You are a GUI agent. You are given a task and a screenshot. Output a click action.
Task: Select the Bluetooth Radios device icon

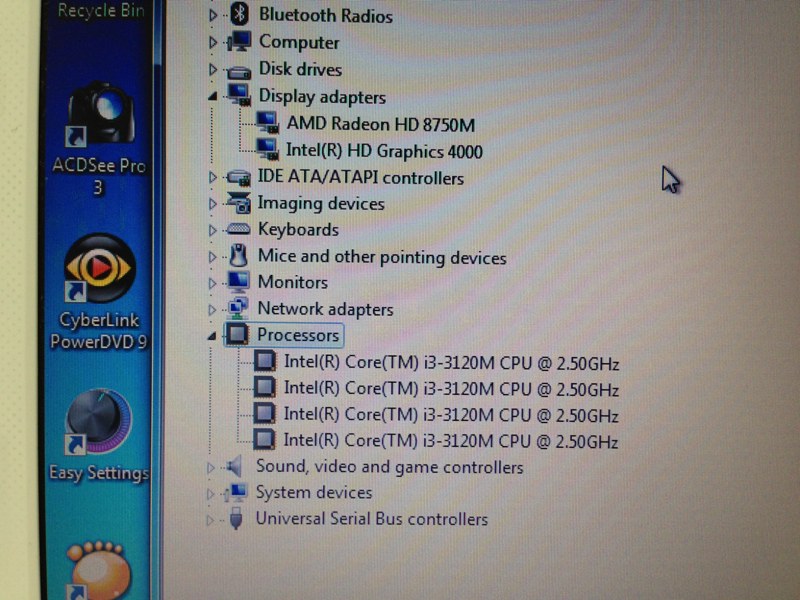[x=241, y=15]
